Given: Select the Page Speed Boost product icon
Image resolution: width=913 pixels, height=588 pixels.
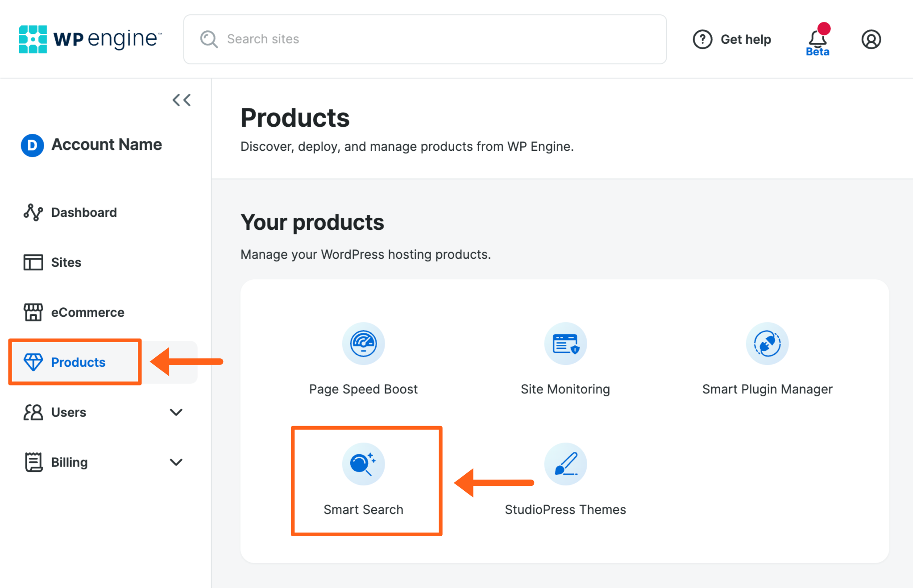Looking at the screenshot, I should [x=363, y=344].
